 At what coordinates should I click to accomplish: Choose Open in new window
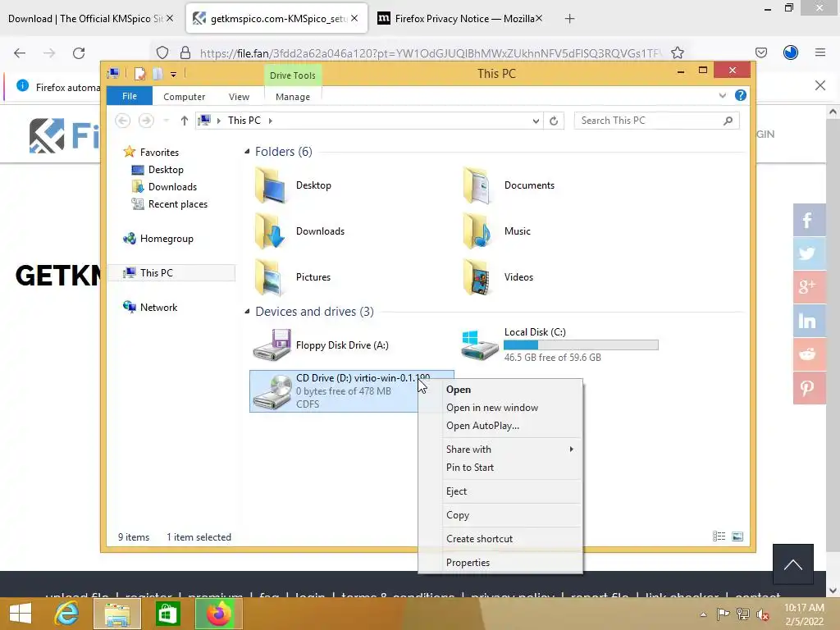click(x=492, y=408)
